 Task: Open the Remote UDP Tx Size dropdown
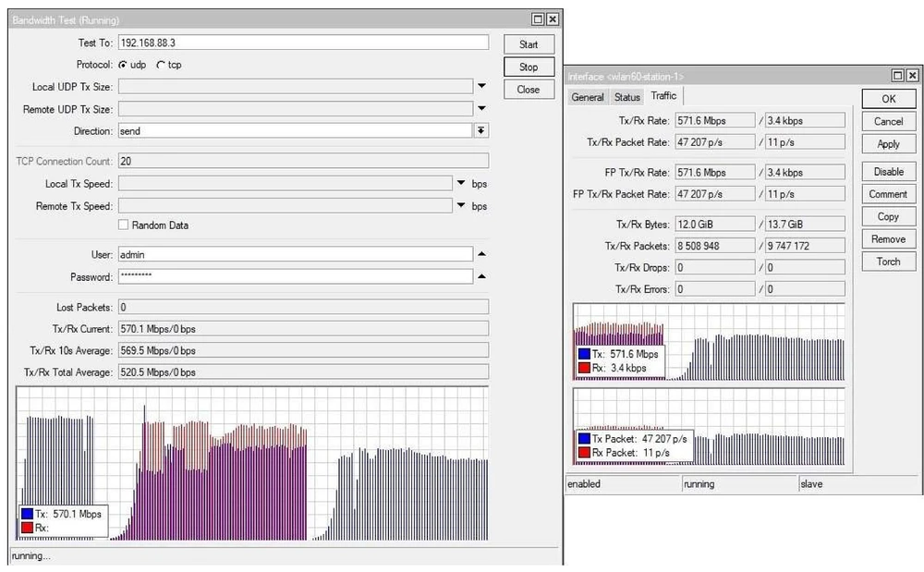(481, 108)
